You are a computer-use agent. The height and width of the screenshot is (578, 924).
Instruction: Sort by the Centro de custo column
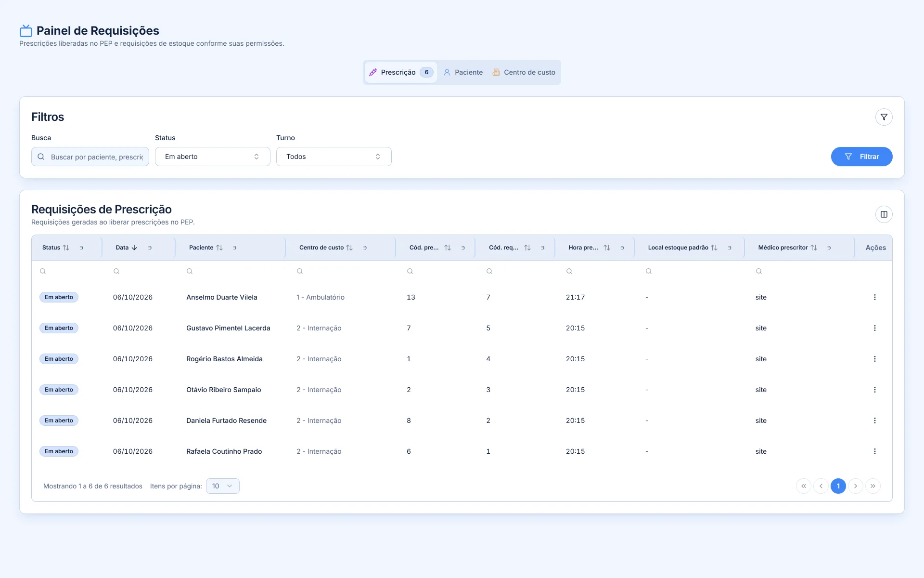[349, 248]
